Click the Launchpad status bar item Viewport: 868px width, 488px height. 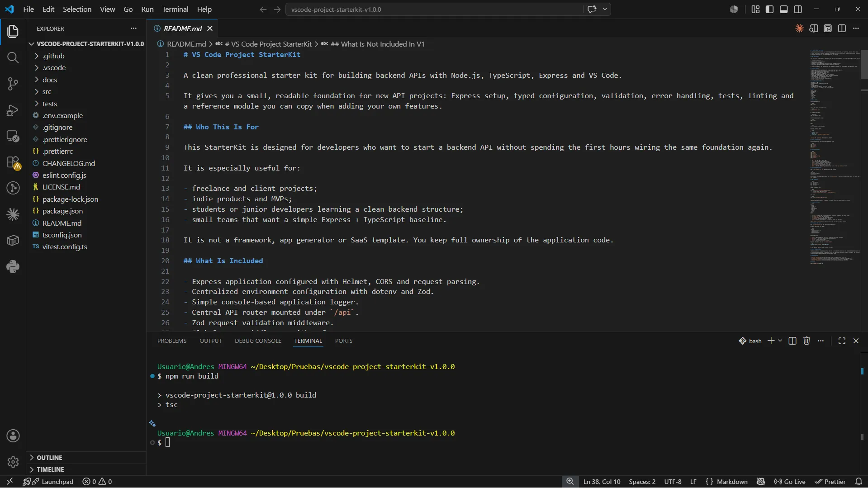pos(48,482)
